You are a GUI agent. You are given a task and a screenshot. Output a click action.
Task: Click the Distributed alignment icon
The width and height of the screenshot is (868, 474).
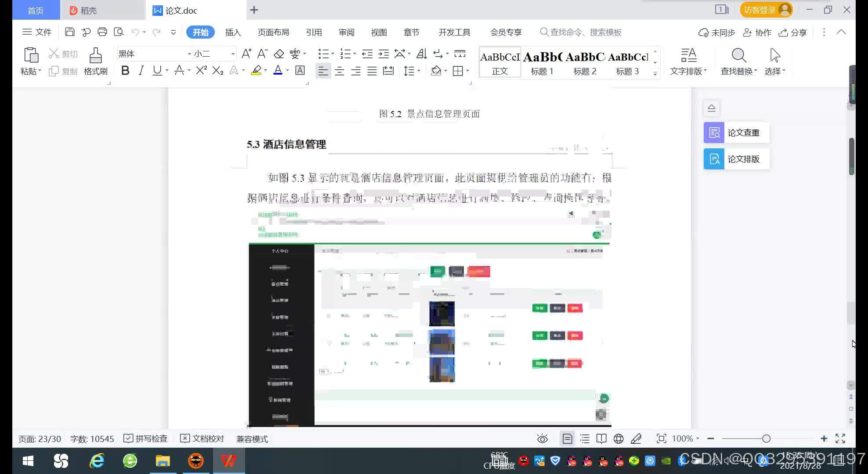tap(388, 71)
